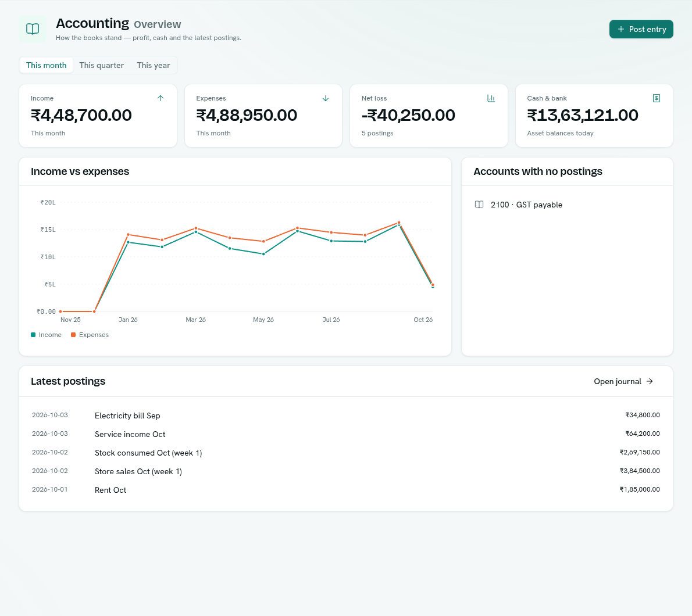The width and height of the screenshot is (692, 616).
Task: Click the ₹10L y-axis label
Action: (x=48, y=257)
